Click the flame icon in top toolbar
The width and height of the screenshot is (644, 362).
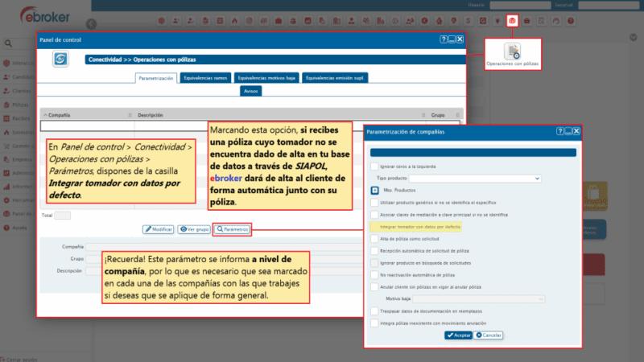(x=234, y=21)
